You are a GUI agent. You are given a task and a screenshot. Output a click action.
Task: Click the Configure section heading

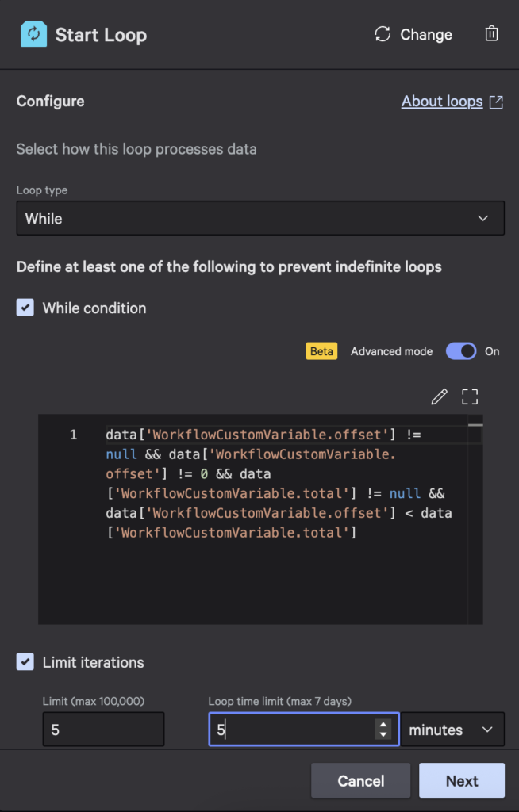point(50,101)
